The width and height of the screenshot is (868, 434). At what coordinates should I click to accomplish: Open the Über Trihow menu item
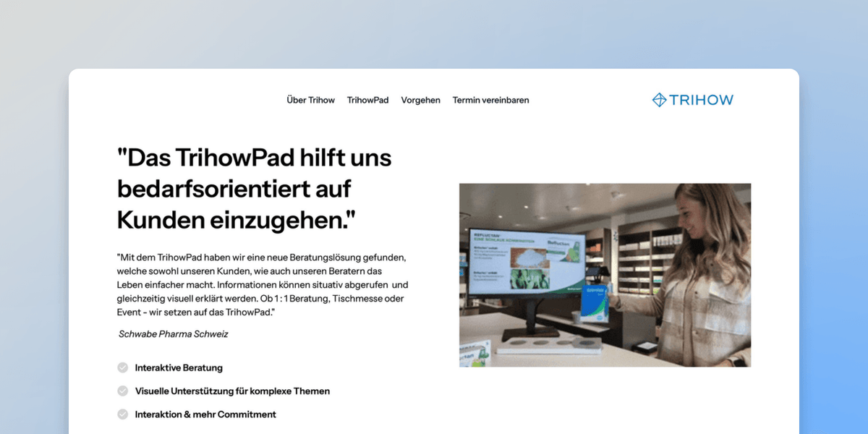(x=311, y=101)
